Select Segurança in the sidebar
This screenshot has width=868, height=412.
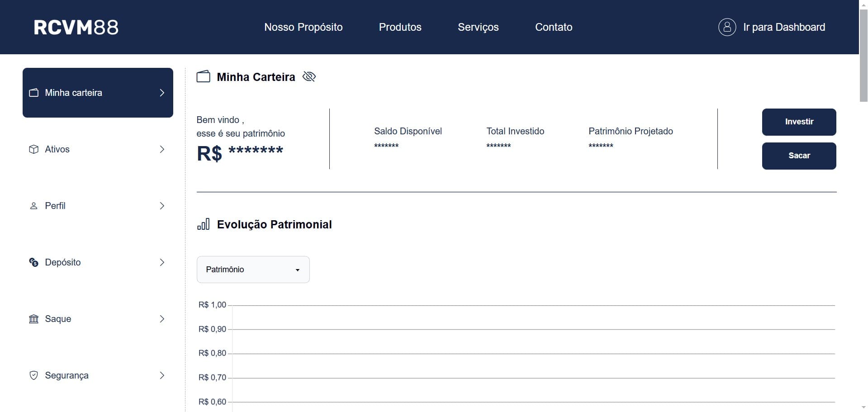point(98,375)
